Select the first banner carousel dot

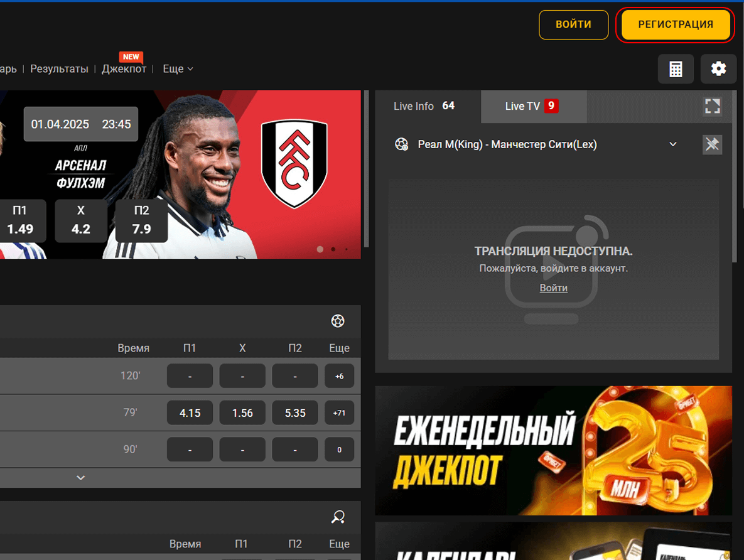[x=320, y=249]
